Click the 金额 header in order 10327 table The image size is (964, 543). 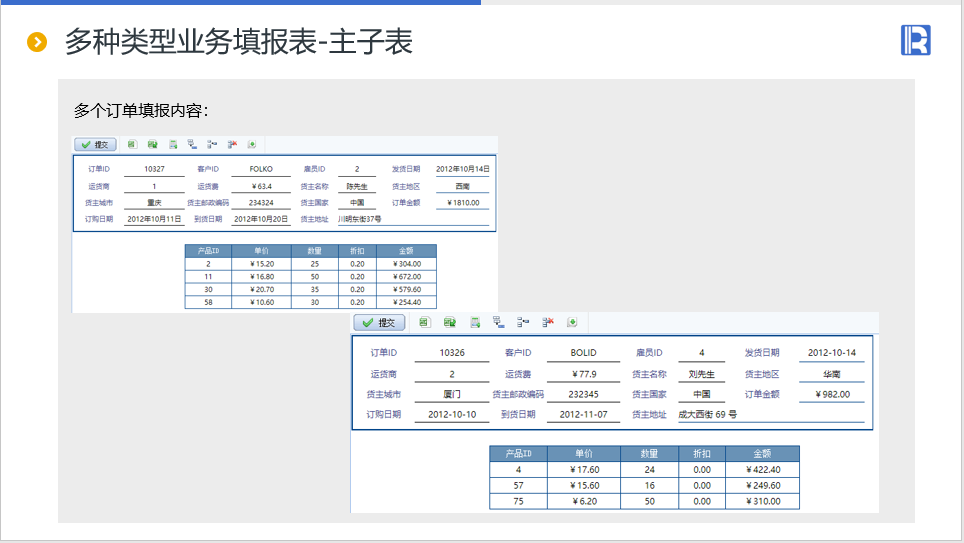tap(406, 251)
